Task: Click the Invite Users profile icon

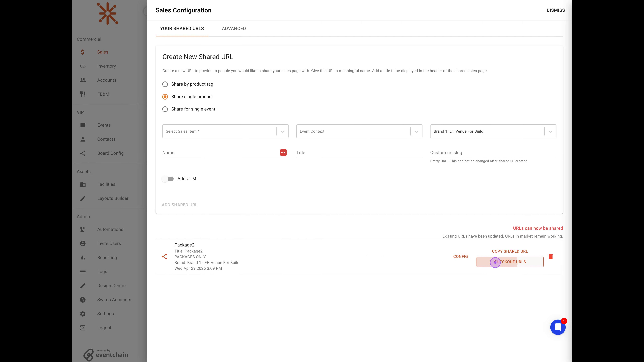Action: click(x=83, y=243)
